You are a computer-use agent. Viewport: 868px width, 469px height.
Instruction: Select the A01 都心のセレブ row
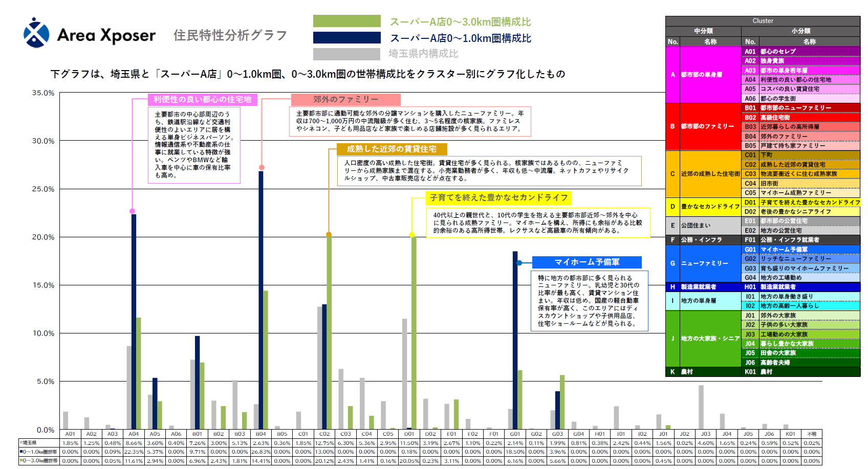[x=800, y=52]
